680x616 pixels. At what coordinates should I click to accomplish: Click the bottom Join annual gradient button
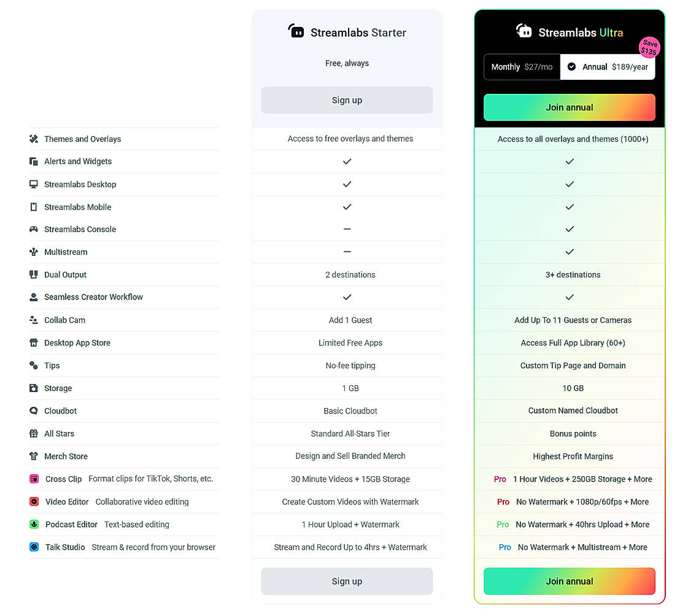[569, 581]
